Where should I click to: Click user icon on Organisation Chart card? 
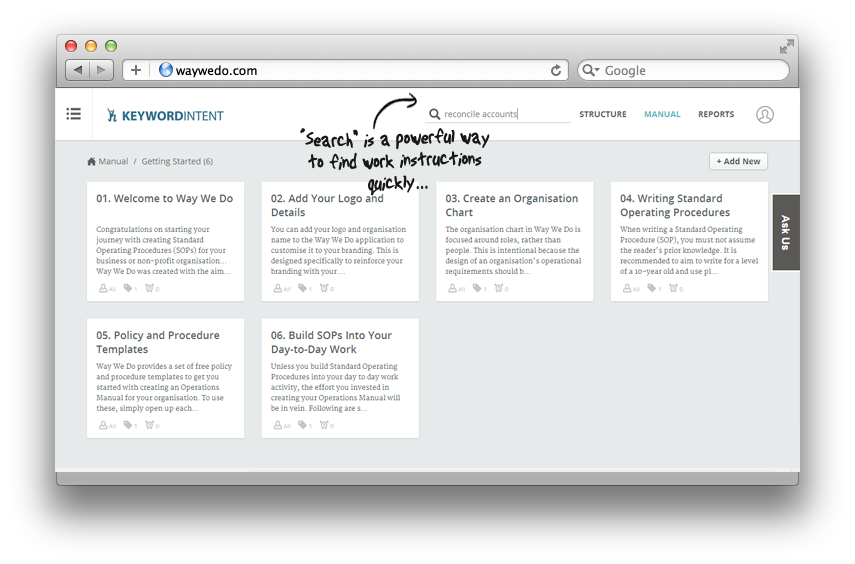pyautogui.click(x=452, y=288)
